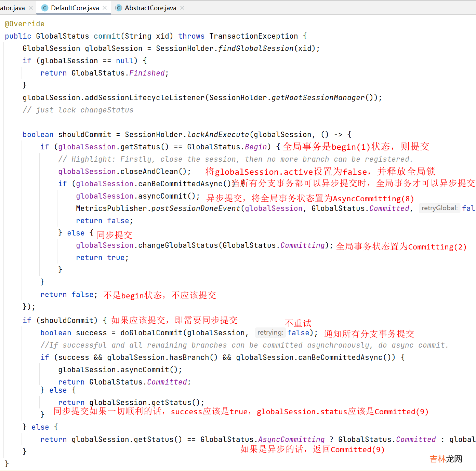Click the @Override annotation

click(x=25, y=24)
